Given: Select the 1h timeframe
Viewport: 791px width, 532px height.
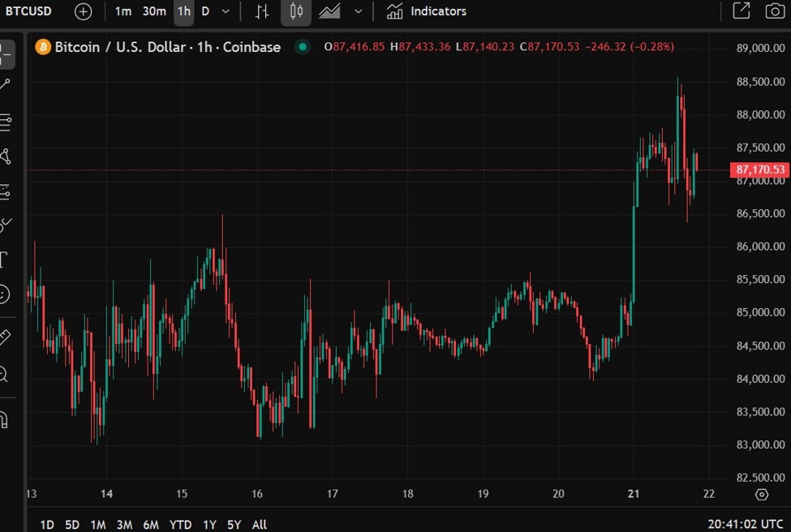Looking at the screenshot, I should (x=184, y=11).
